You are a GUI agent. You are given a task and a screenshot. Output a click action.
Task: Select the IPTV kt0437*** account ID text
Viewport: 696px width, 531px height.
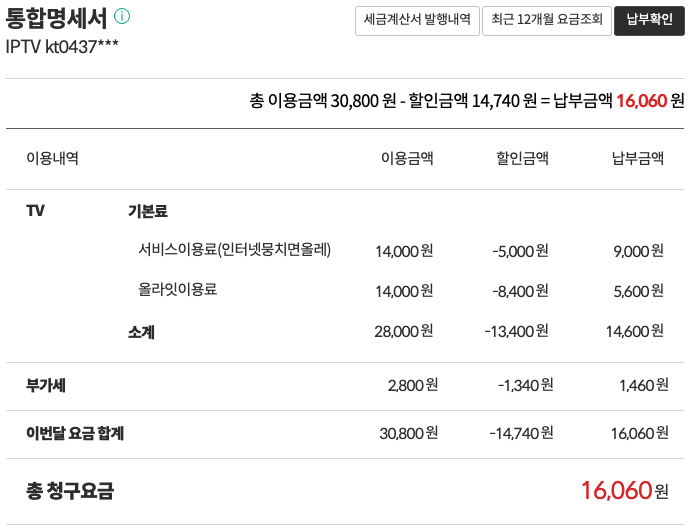[62, 47]
